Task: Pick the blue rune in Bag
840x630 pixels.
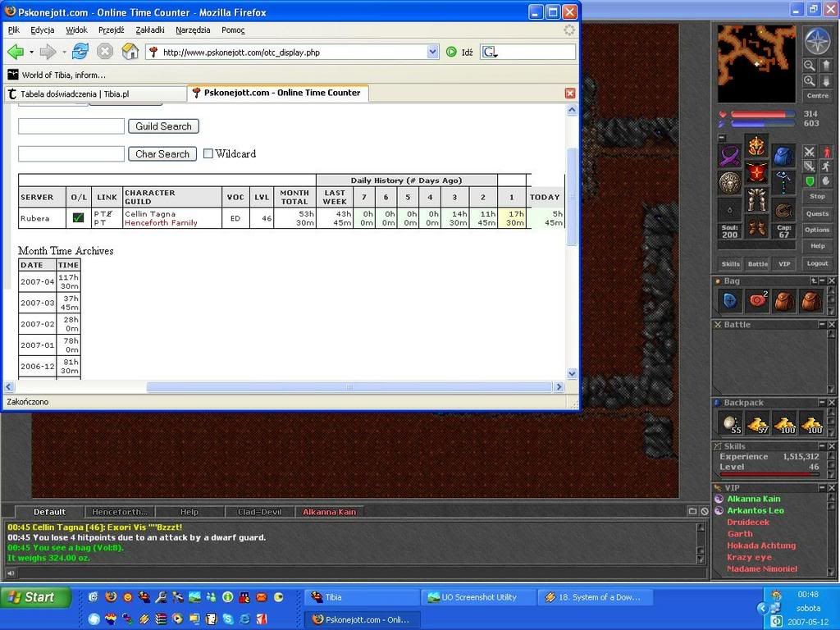Action: pos(729,301)
